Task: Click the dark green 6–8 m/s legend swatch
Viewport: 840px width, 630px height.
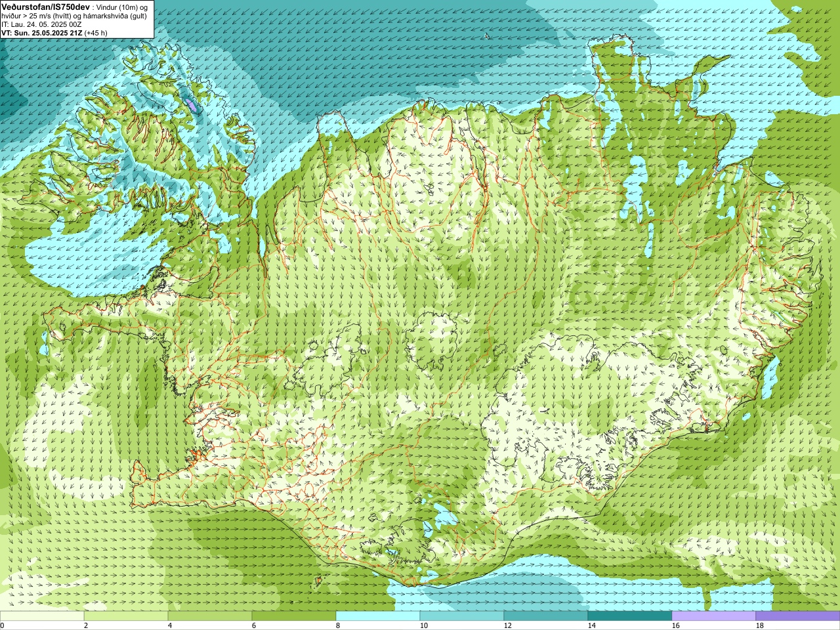Action: [294, 616]
